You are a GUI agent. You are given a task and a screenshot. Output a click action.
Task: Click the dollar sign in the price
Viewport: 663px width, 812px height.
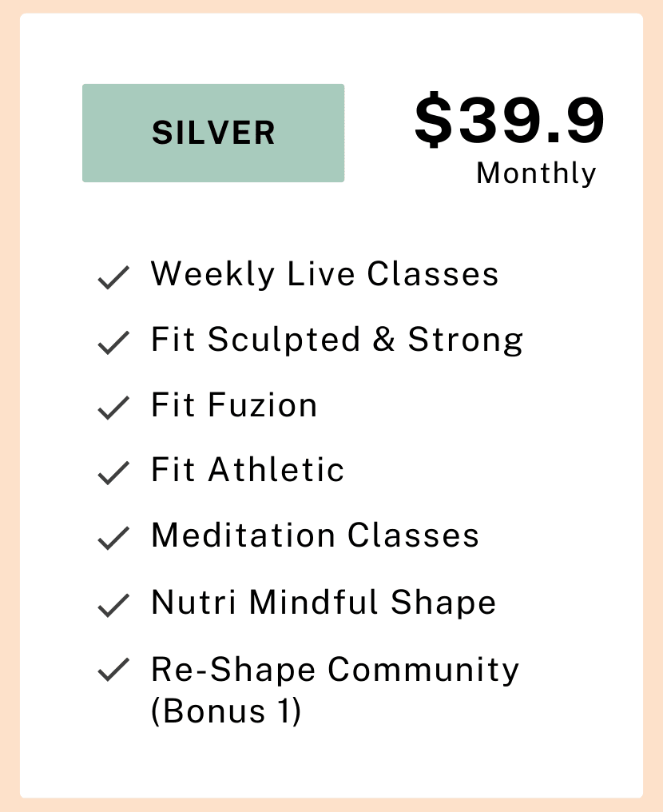coord(433,120)
